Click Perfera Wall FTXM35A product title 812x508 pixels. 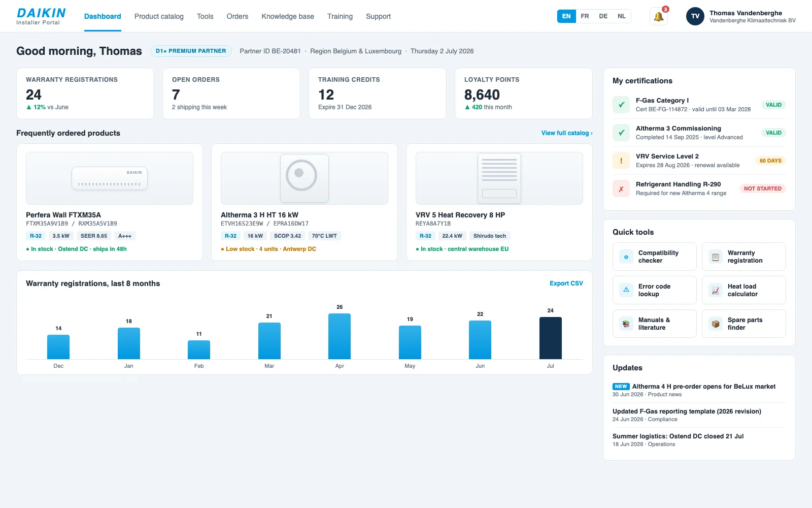coord(63,215)
